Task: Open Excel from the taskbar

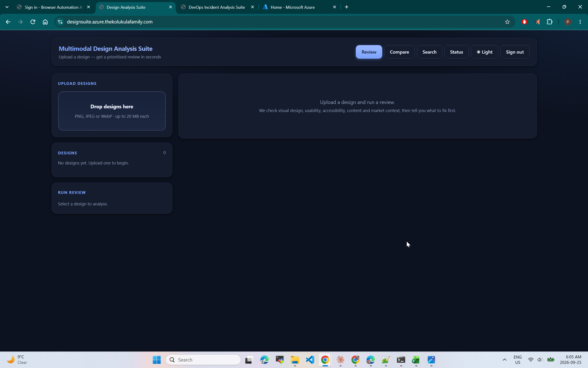Action: [x=416, y=360]
